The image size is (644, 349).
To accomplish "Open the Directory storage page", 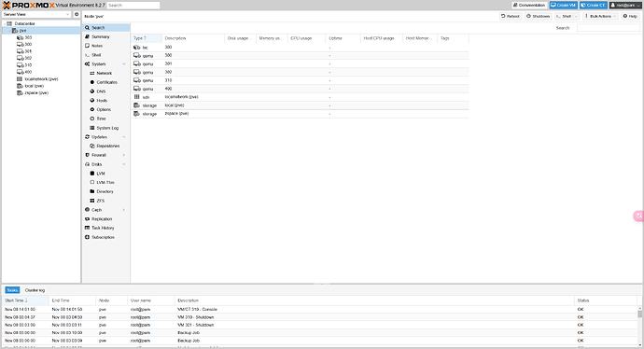I will [106, 191].
